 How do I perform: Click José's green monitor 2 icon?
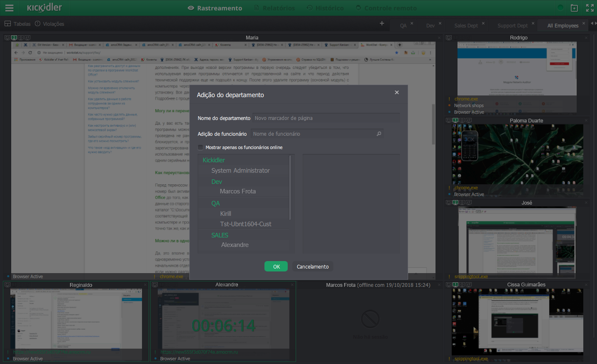455,203
